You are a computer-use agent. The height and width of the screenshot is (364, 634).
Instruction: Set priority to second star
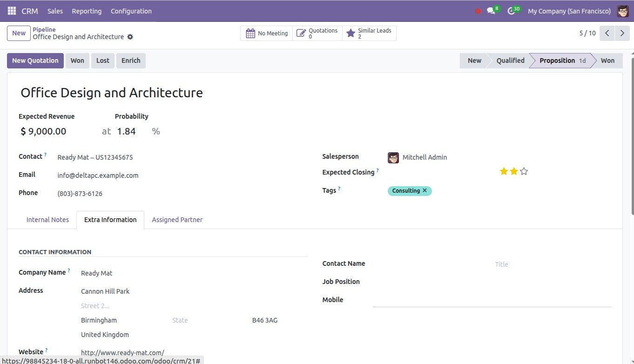click(x=513, y=171)
